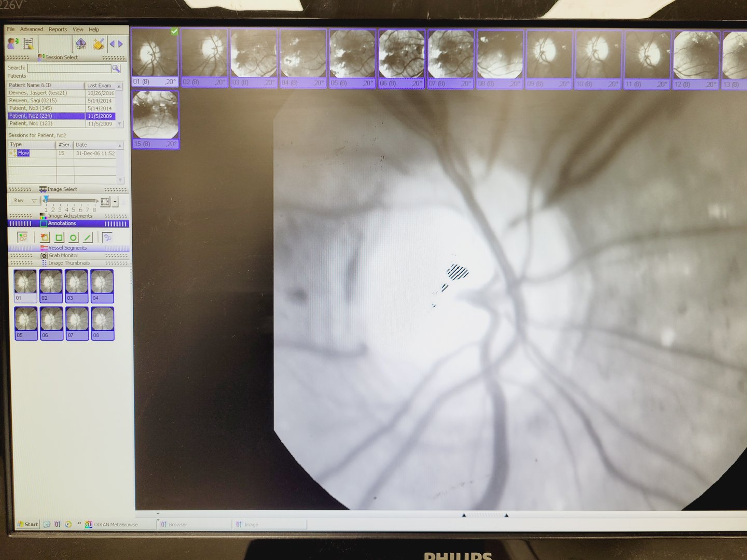Open the Help menu
The image size is (747, 560).
pos(94,30)
